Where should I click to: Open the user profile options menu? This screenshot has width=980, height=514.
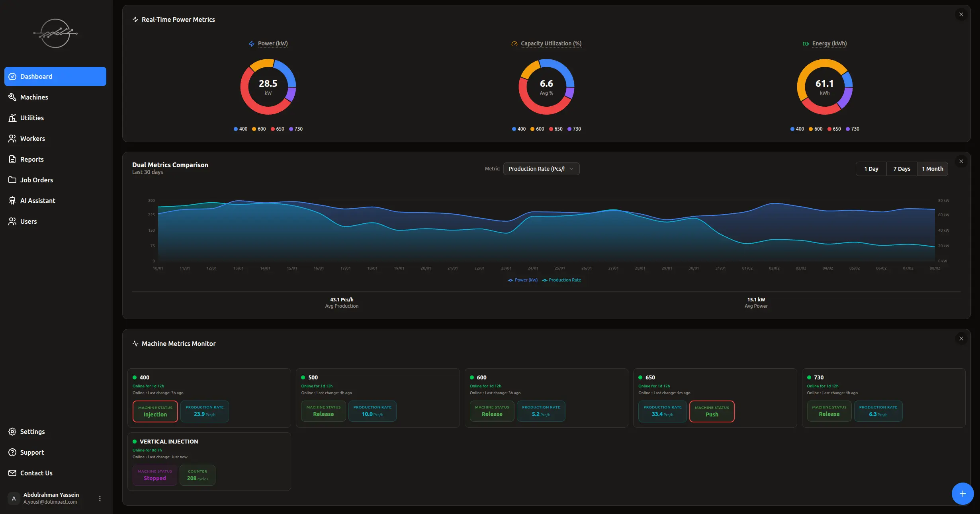tap(100, 498)
